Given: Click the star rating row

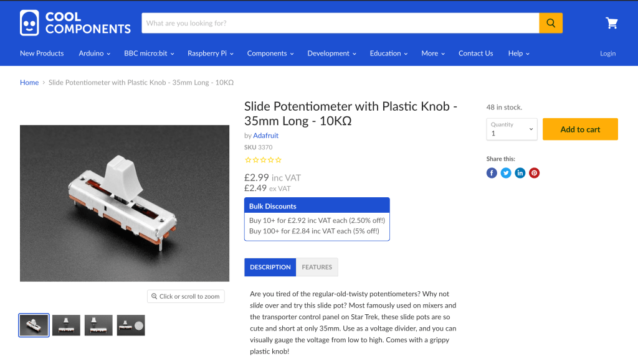Looking at the screenshot, I should (262, 160).
